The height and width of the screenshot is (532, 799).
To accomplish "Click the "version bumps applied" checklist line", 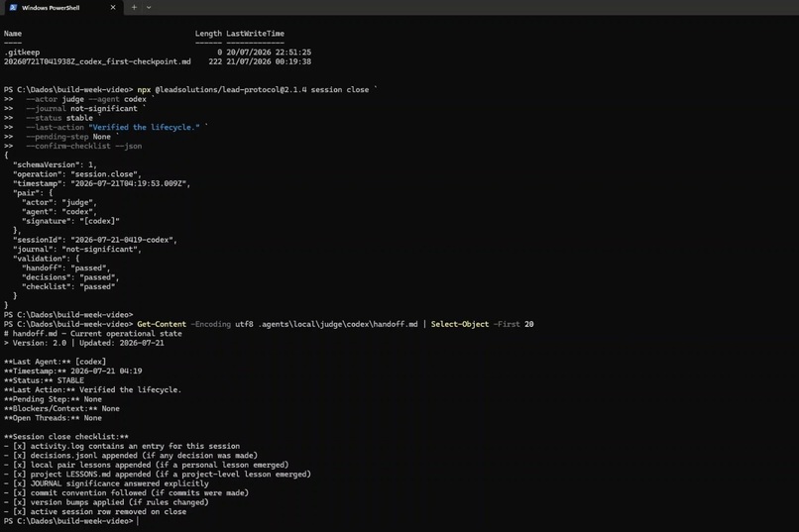I will click(106, 502).
